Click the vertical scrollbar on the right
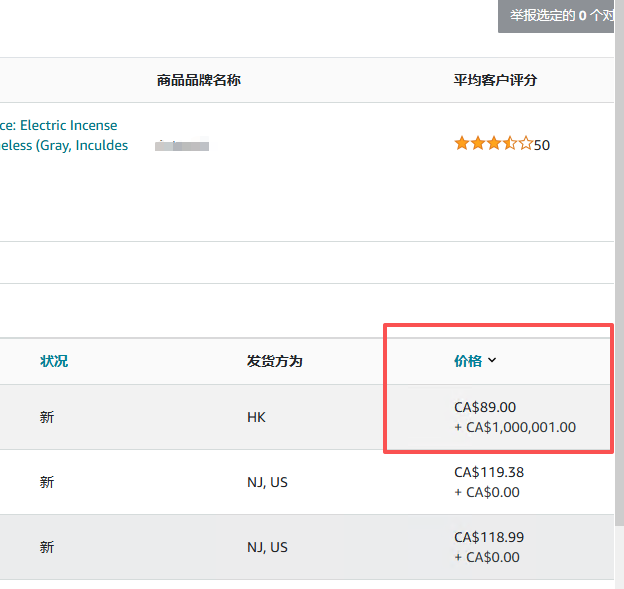 coord(619,300)
